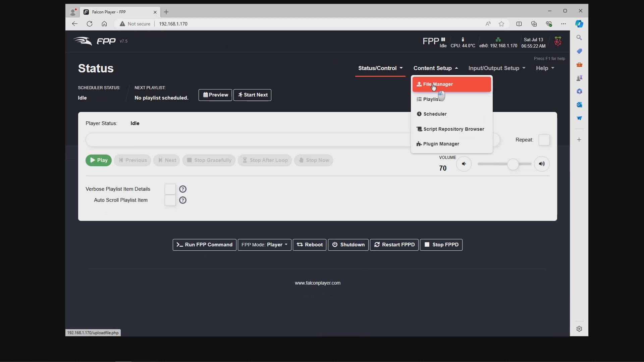Open a new browser tab
This screenshot has height=362, width=644.
[166, 12]
